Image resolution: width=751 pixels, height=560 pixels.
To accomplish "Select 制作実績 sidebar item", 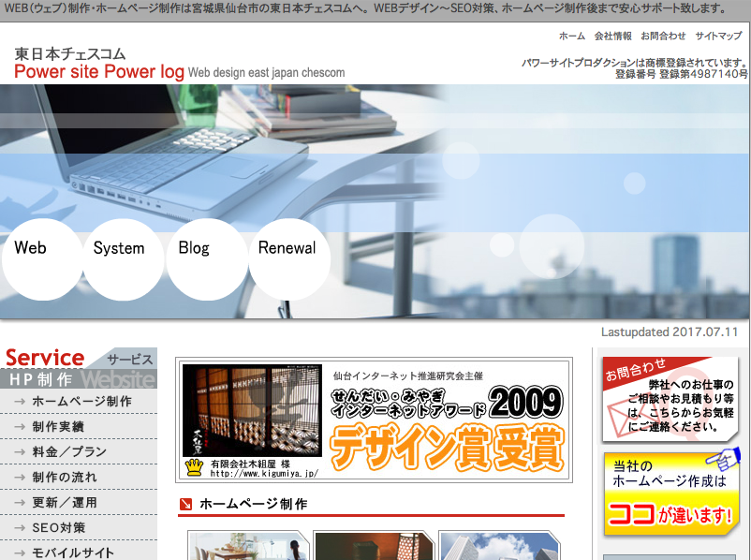I will point(58,426).
